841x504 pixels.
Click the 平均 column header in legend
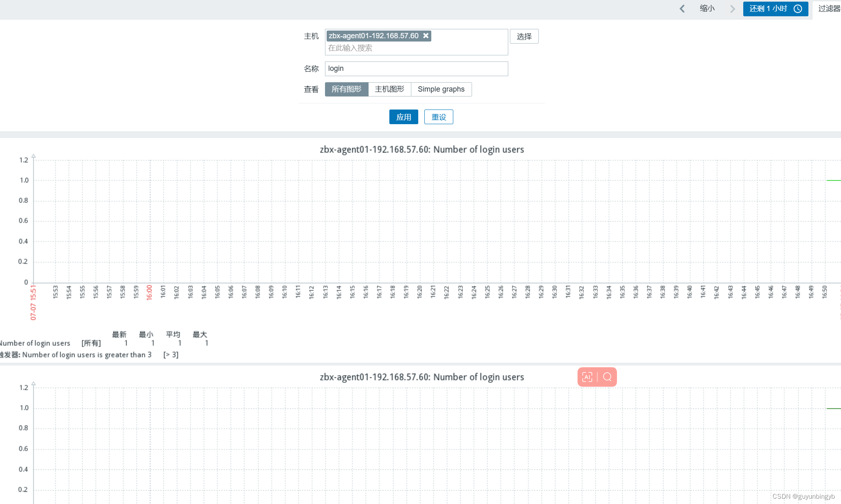(x=173, y=334)
